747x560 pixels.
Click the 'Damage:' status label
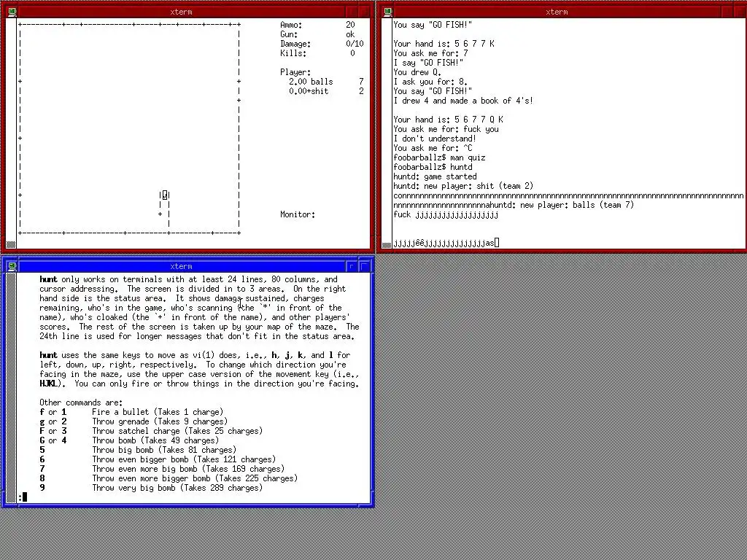pyautogui.click(x=295, y=44)
